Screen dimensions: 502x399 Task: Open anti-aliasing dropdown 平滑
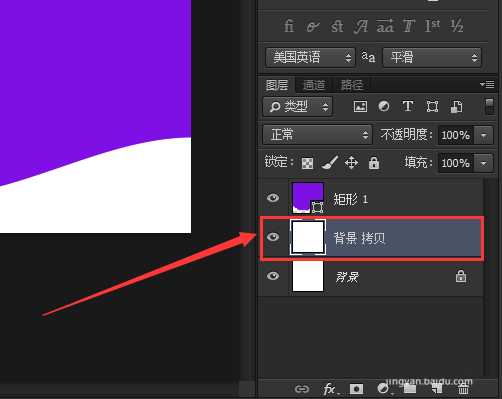coord(432,57)
